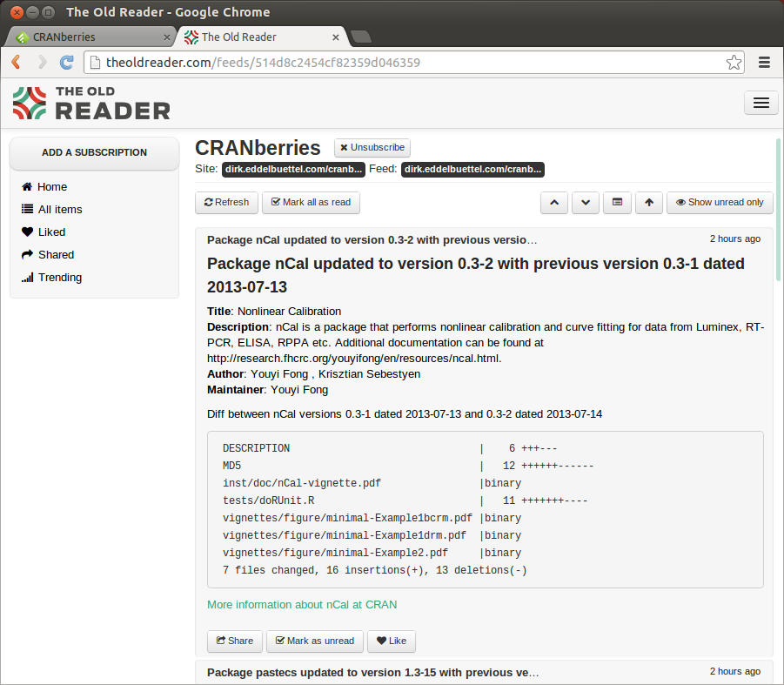The height and width of the screenshot is (685, 784).
Task: Expand the pastecs package post
Action: pyautogui.click(x=484, y=673)
